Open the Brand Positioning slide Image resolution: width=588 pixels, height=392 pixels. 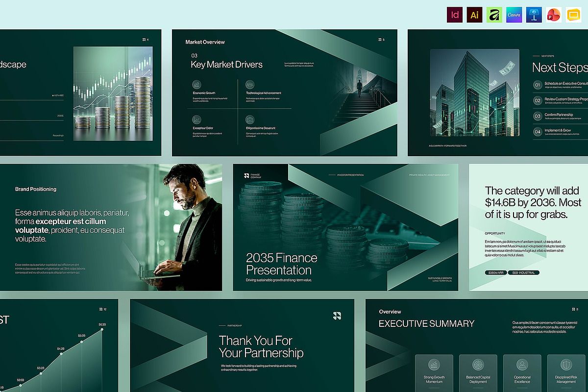111,227
